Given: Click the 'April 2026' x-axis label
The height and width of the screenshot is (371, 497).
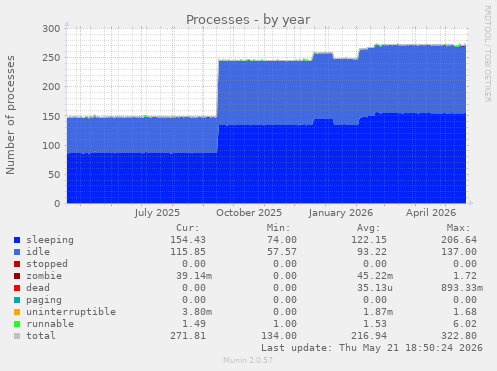Looking at the screenshot, I should coord(431,213).
